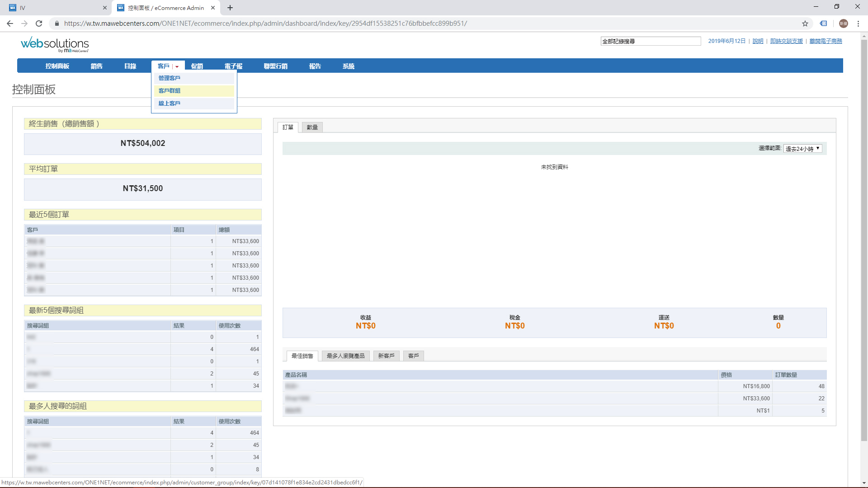Click the average order value NT$31,500
The image size is (868, 488).
pyautogui.click(x=143, y=189)
